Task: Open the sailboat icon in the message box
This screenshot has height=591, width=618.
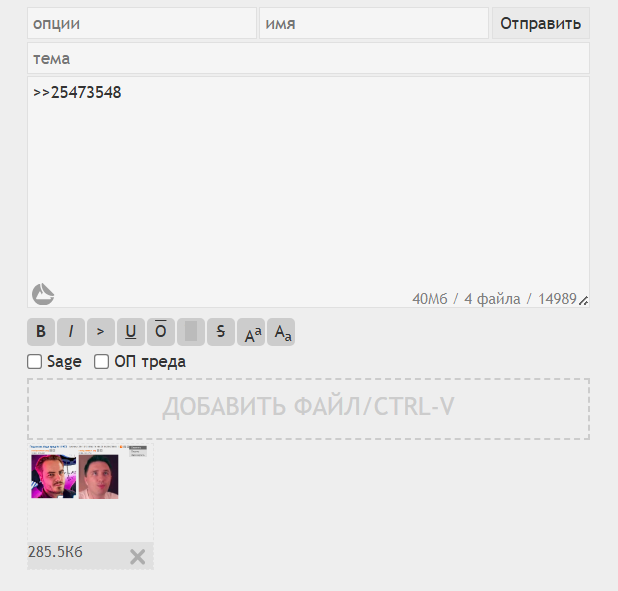Action: 43,294
